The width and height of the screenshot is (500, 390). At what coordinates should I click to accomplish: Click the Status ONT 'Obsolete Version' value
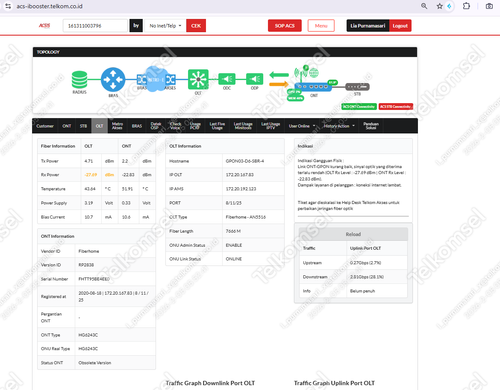(x=95, y=363)
